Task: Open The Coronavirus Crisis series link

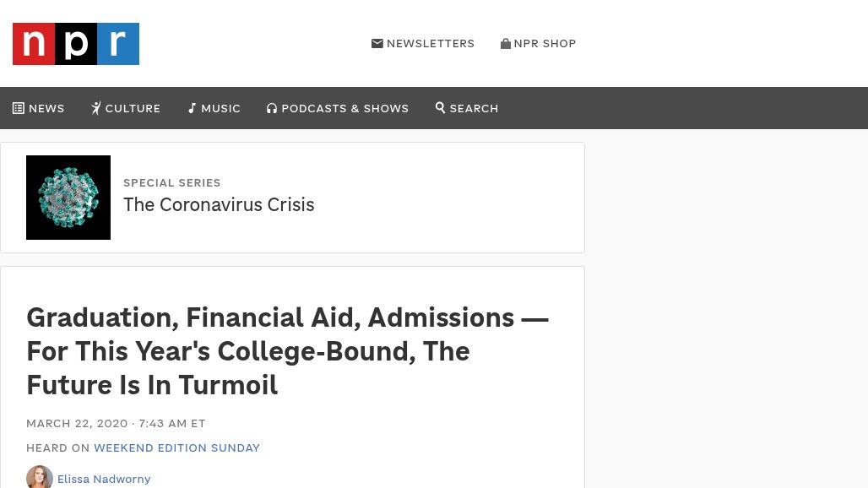Action: click(219, 205)
